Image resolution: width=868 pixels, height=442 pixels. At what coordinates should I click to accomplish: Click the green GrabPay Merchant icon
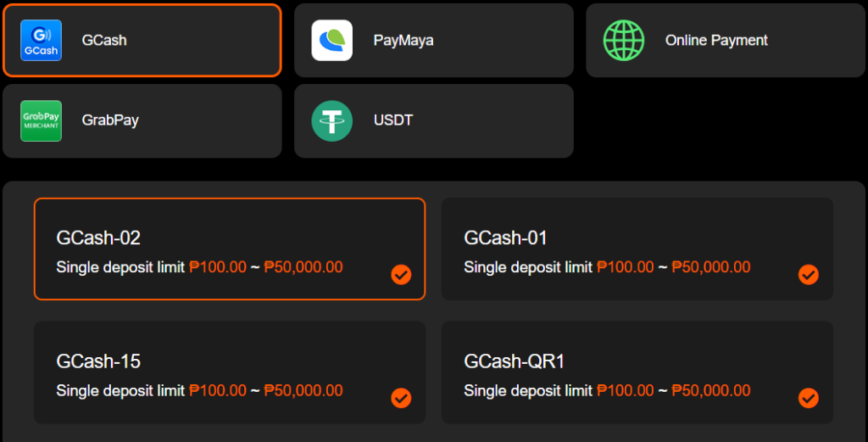pyautogui.click(x=41, y=120)
